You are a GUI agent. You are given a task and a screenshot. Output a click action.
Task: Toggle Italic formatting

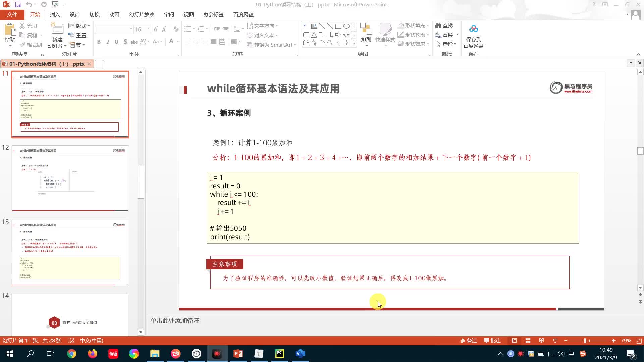(x=108, y=42)
